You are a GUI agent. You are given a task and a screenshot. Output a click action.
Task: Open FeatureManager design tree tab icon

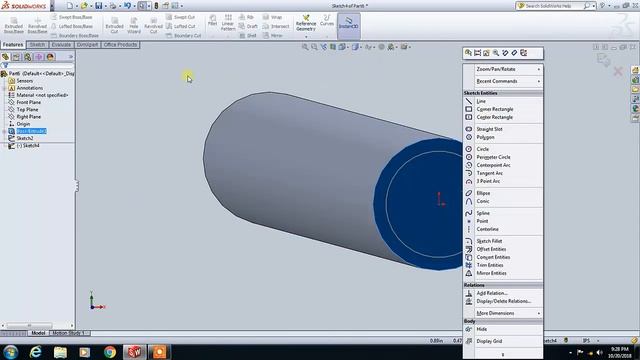[5, 57]
